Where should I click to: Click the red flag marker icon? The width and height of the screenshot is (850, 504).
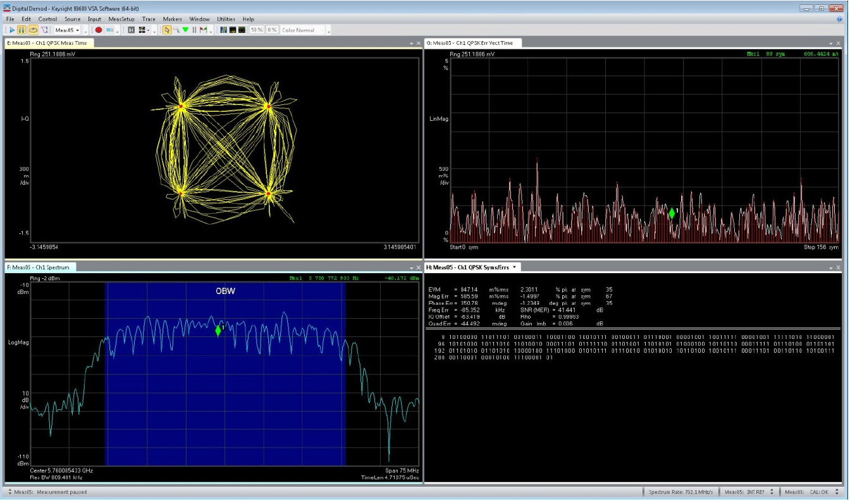pos(203,30)
